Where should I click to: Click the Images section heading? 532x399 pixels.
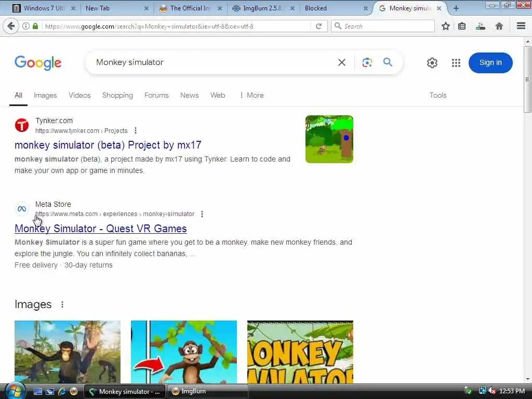point(33,304)
